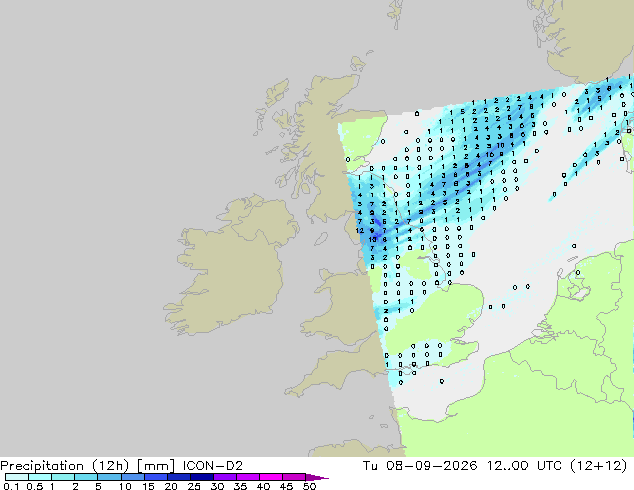Image resolution: width=634 pixels, height=490 pixels.
Task: Click on Ireland on the map
Action: (230, 267)
